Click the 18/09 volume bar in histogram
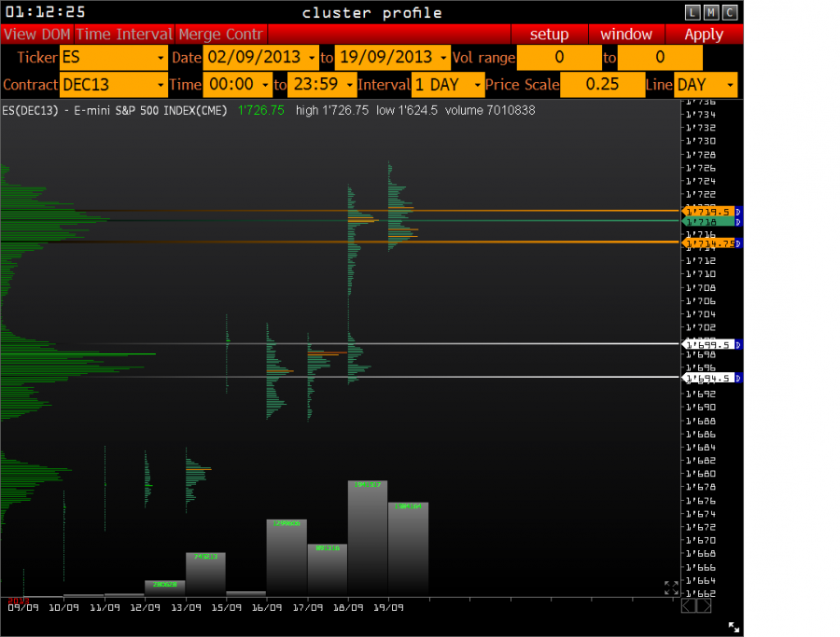The height and width of the screenshot is (637, 840). [x=368, y=538]
